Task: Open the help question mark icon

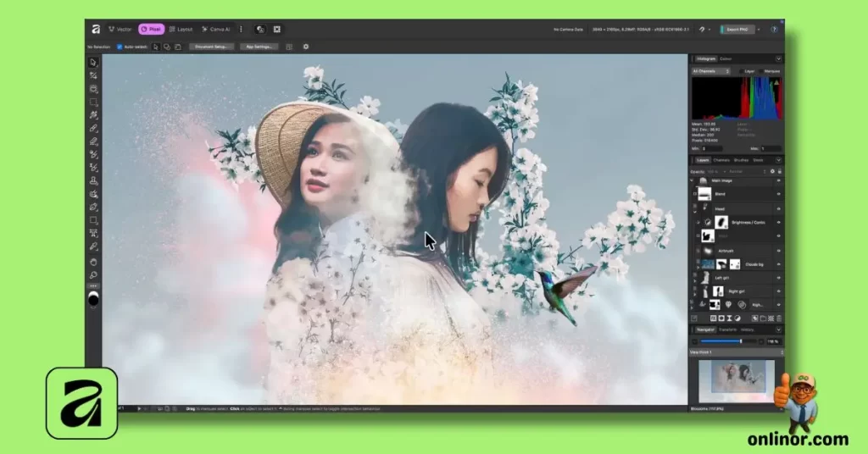Action: click(x=775, y=30)
